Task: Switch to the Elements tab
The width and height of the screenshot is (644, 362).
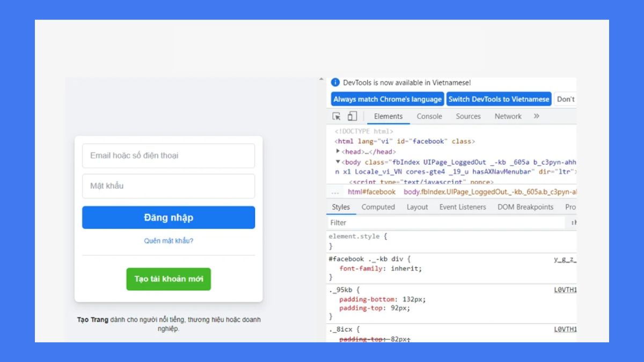Action: (x=388, y=116)
